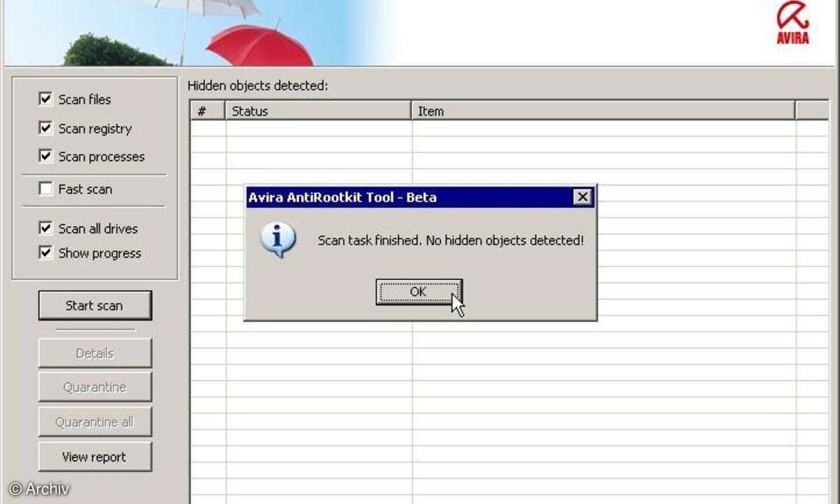Toggle the Show progress checkbox
Screen dimensions: 840x504
point(45,253)
